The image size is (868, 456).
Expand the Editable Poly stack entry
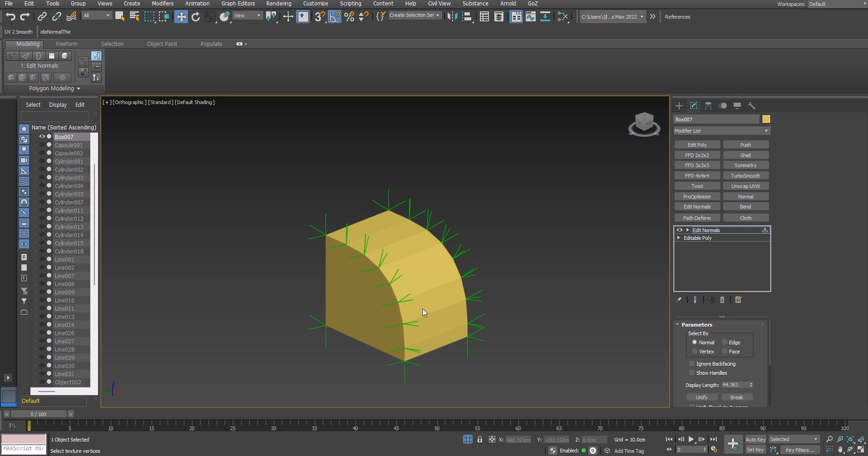[679, 238]
